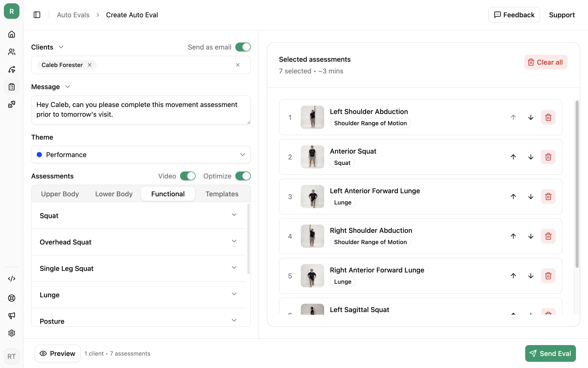
Task: Click the Anterior Squat thumbnail image
Action: click(312, 157)
